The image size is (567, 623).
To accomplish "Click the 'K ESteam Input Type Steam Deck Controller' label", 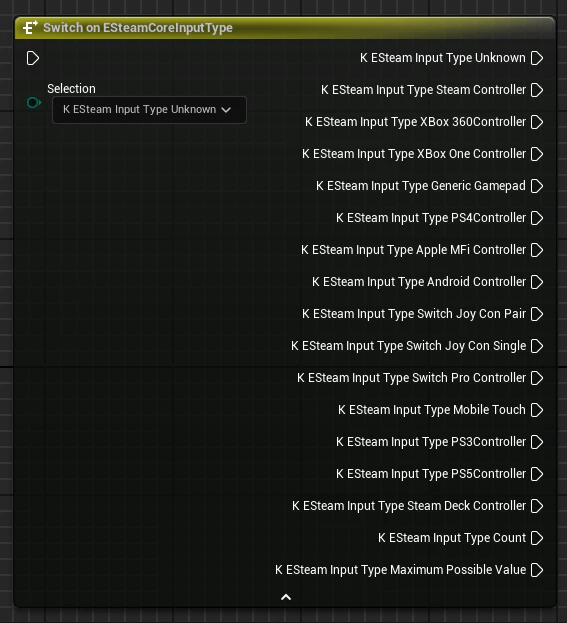I will [x=409, y=506].
